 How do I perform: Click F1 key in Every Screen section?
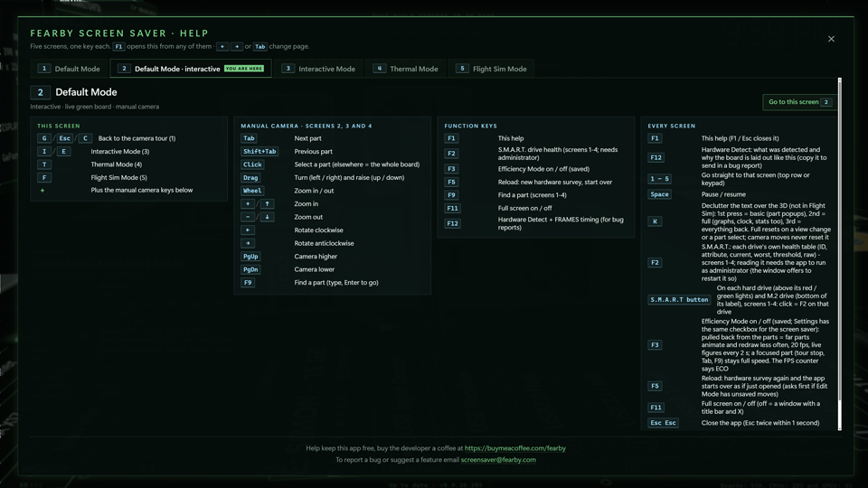[655, 138]
